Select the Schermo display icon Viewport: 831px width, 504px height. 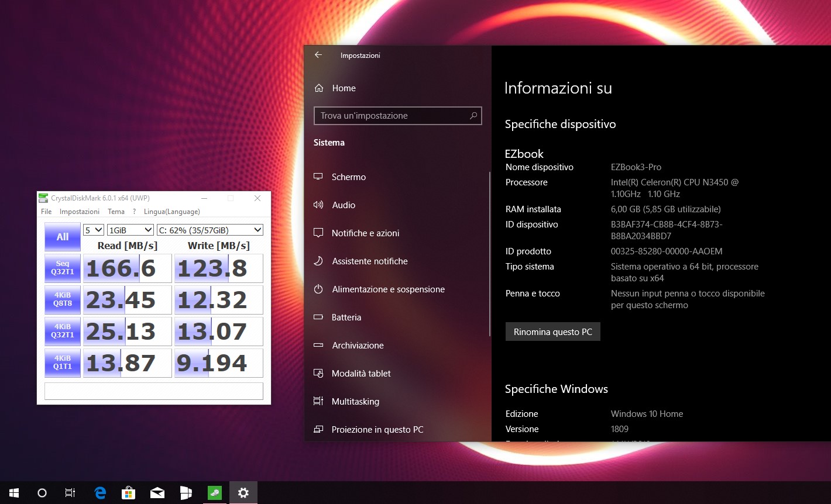pos(318,177)
